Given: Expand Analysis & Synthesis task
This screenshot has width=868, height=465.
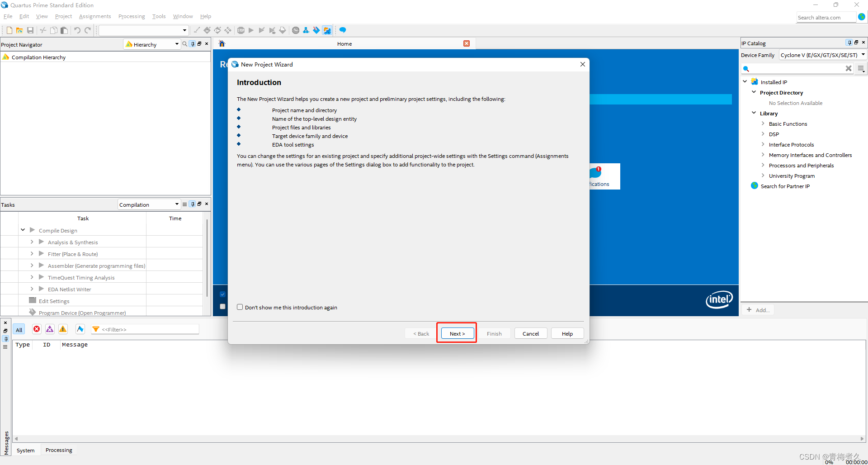Looking at the screenshot, I should [x=32, y=242].
